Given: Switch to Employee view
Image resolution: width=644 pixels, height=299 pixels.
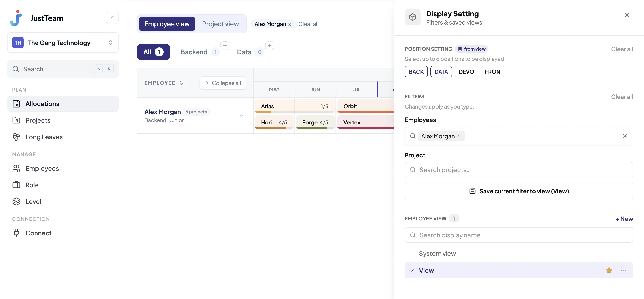Looking at the screenshot, I should pyautogui.click(x=167, y=24).
